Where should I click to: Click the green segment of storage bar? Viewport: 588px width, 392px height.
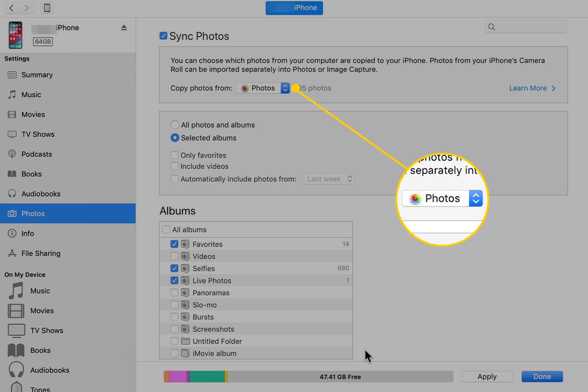coord(207,377)
